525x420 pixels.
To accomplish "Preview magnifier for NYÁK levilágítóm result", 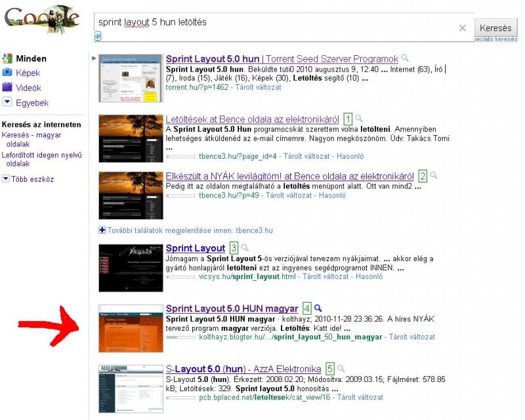I will click(434, 175).
